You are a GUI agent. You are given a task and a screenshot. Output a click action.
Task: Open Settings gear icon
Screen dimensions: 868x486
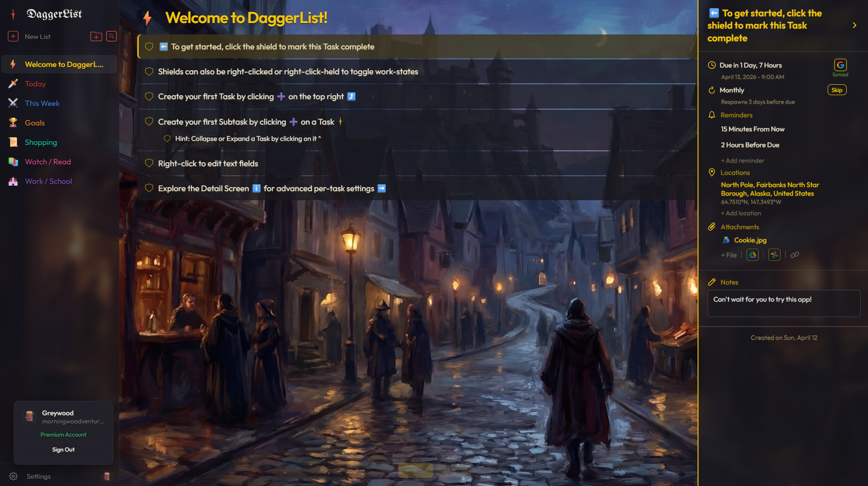[14, 476]
